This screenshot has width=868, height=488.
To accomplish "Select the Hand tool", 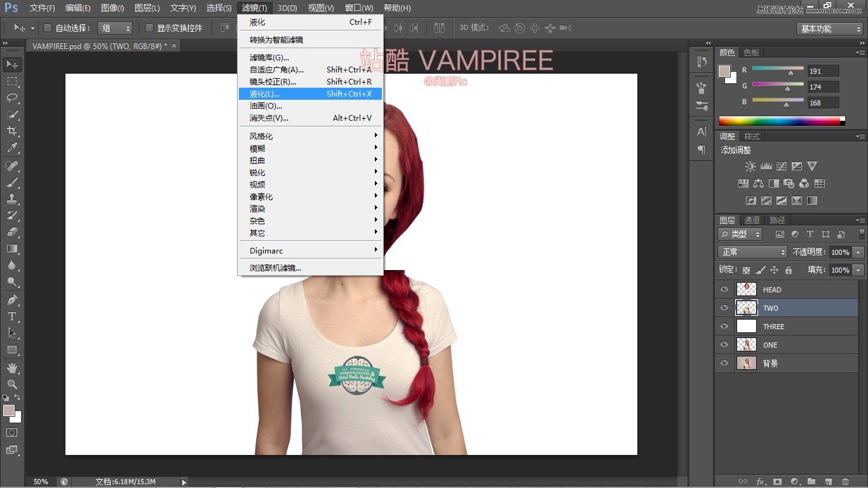I will click(x=12, y=368).
